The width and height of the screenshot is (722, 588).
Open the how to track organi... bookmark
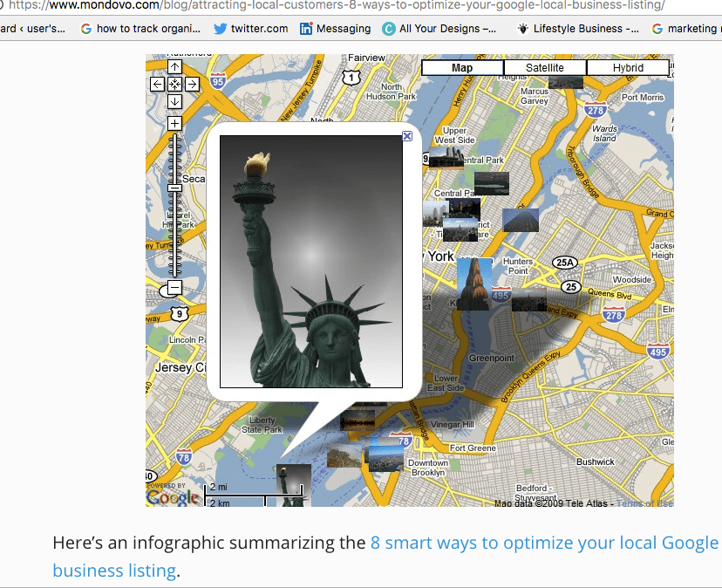tap(140, 29)
